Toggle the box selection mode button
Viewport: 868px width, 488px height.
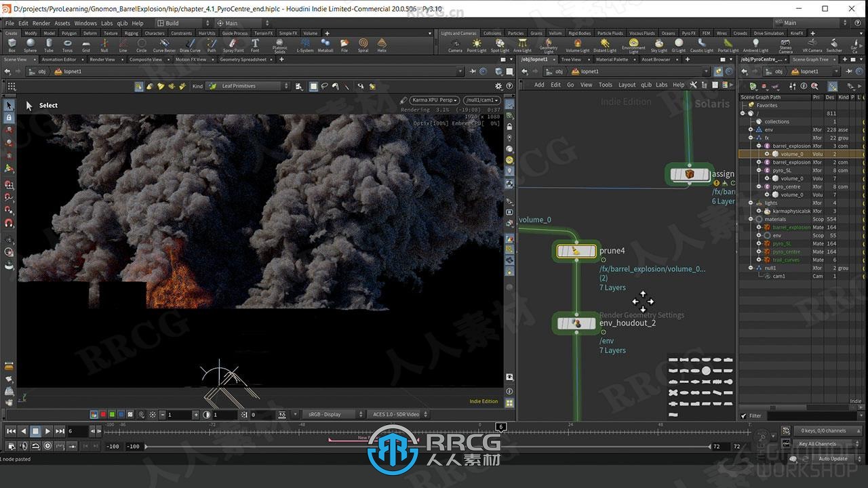[x=313, y=86]
